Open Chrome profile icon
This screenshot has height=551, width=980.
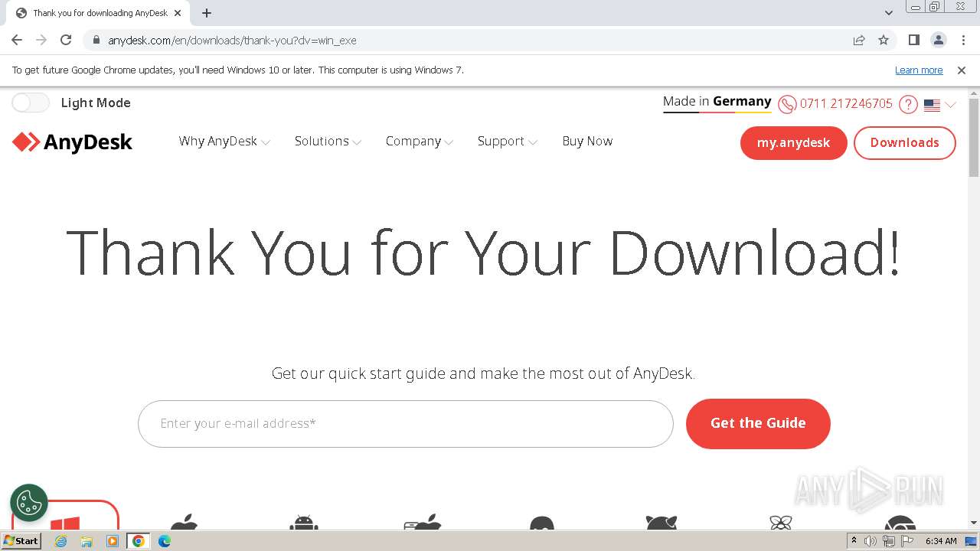coord(939,40)
